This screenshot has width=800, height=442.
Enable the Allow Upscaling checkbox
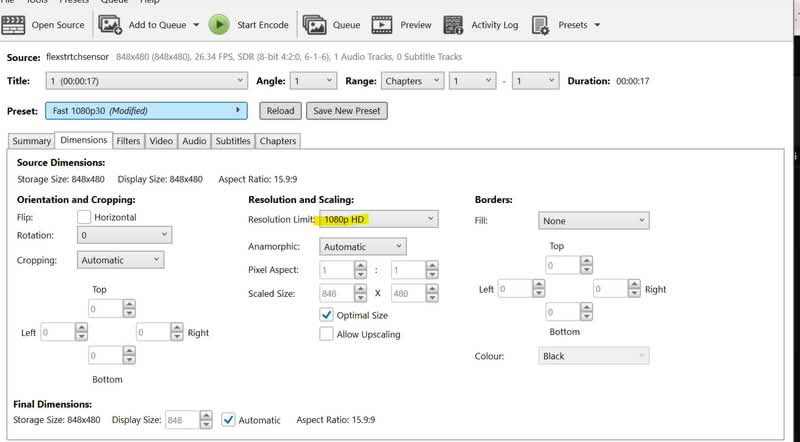click(x=327, y=334)
